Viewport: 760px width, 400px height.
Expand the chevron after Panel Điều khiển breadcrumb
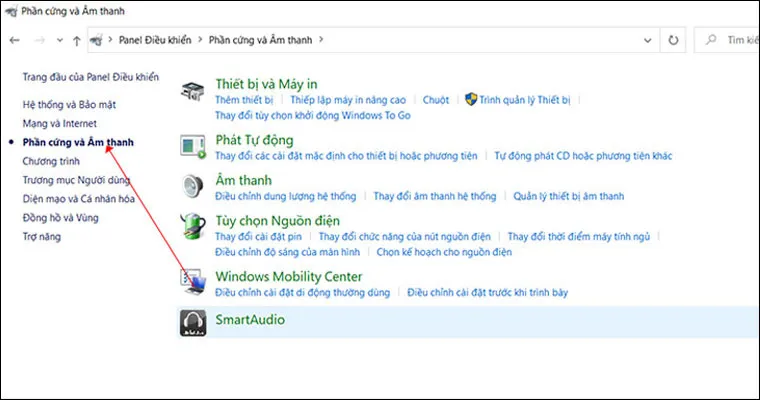[200, 40]
